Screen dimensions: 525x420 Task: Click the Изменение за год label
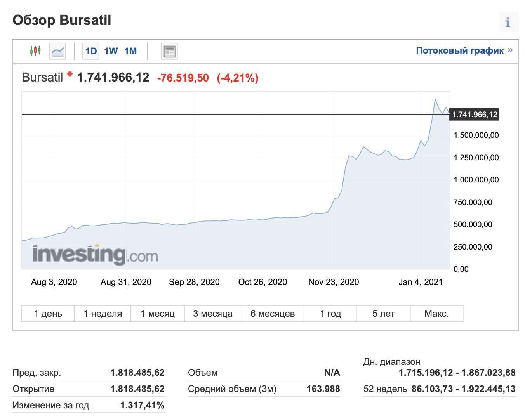tap(51, 405)
